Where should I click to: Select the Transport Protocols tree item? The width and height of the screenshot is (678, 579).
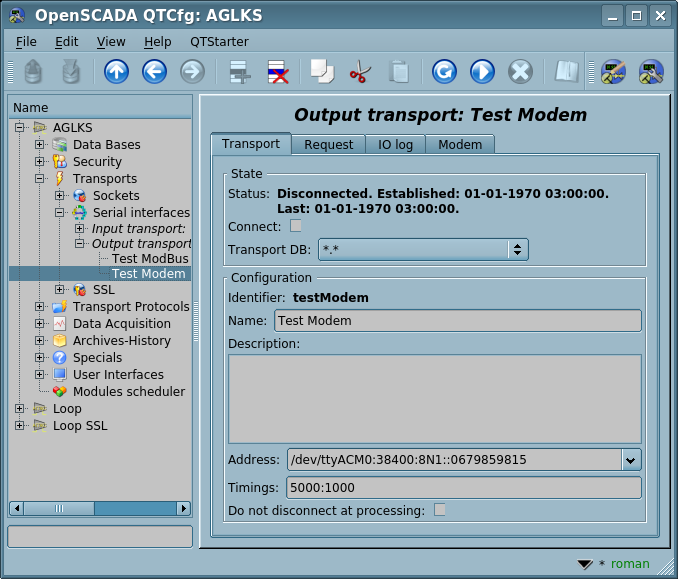coord(131,307)
